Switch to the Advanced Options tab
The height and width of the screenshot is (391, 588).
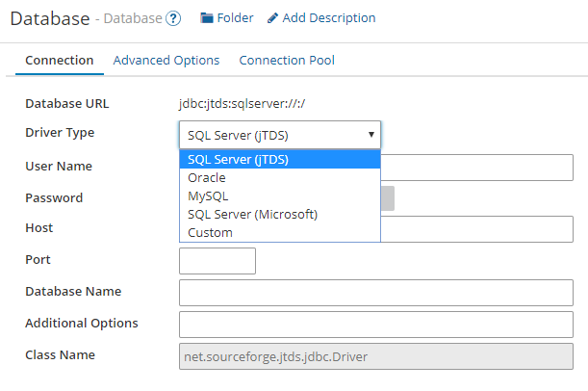tap(166, 60)
